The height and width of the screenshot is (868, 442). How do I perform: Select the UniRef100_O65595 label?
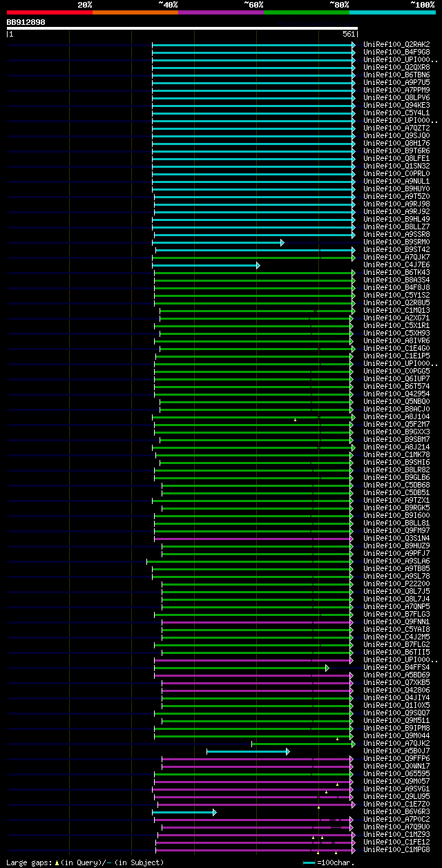pyautogui.click(x=396, y=773)
